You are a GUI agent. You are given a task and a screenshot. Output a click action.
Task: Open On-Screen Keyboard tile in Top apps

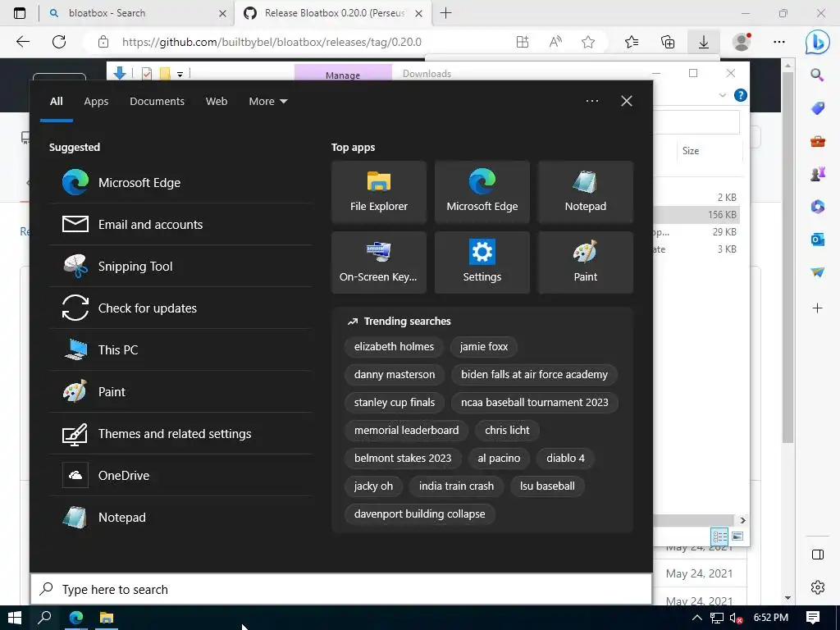379,262
